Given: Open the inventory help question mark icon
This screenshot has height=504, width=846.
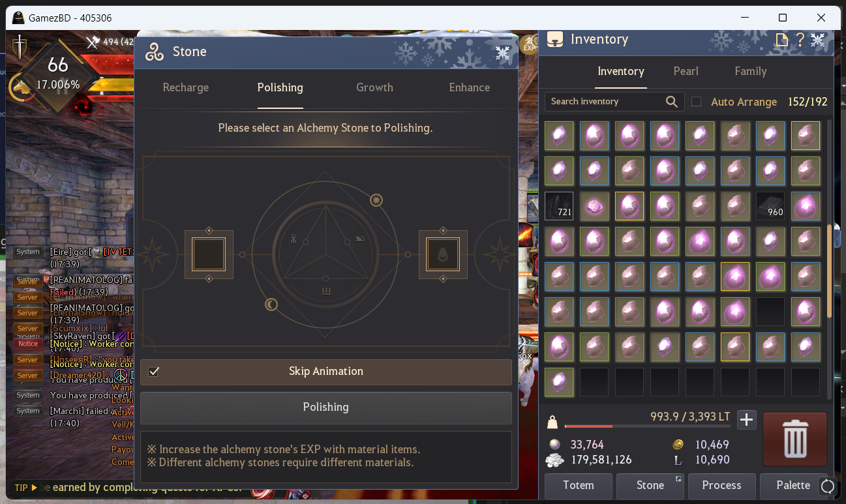Looking at the screenshot, I should 800,40.
